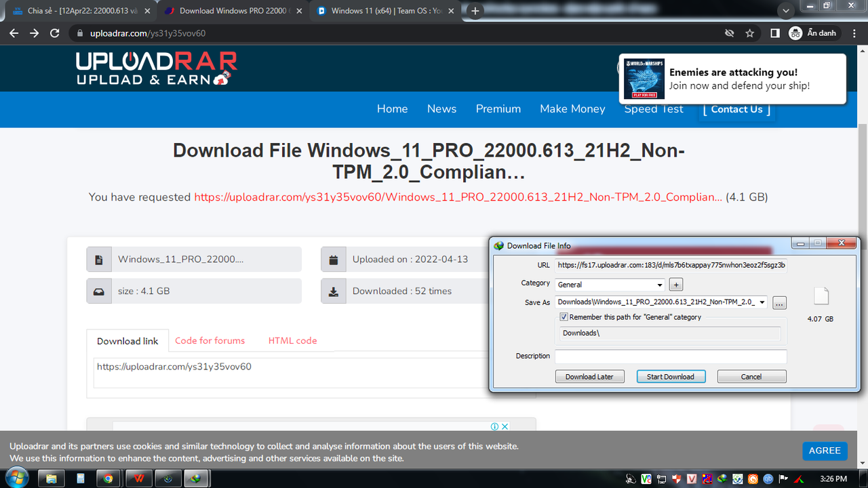Click the World of Warships ad thumbnail

[x=643, y=79]
